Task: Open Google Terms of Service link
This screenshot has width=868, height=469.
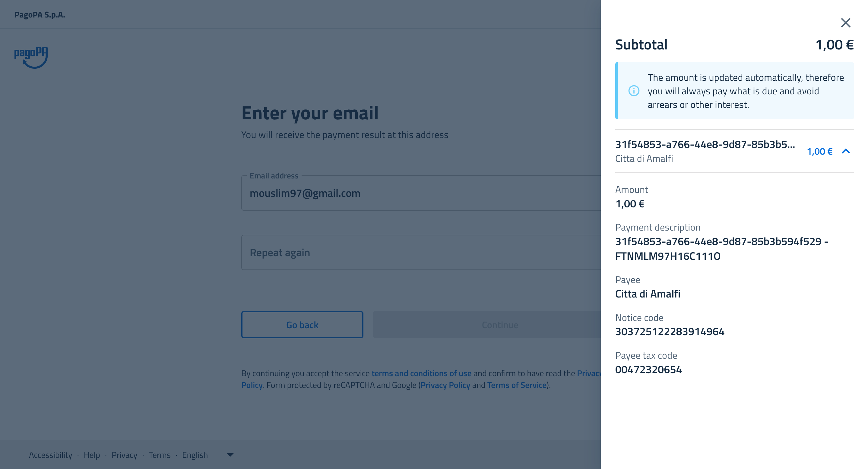Action: (x=517, y=385)
